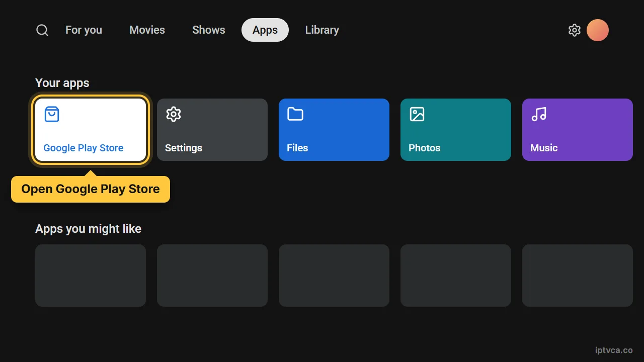The height and width of the screenshot is (362, 644).
Task: Open the Music app tile
Action: pos(578,130)
